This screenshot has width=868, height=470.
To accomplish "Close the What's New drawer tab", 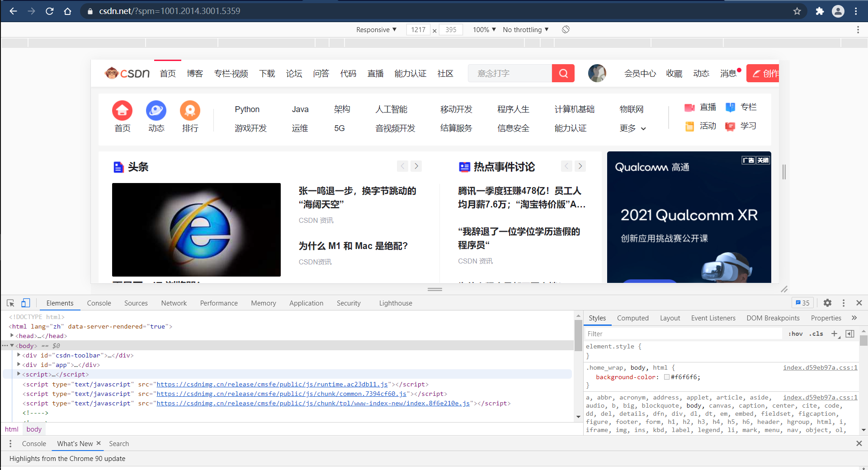I will coord(99,443).
